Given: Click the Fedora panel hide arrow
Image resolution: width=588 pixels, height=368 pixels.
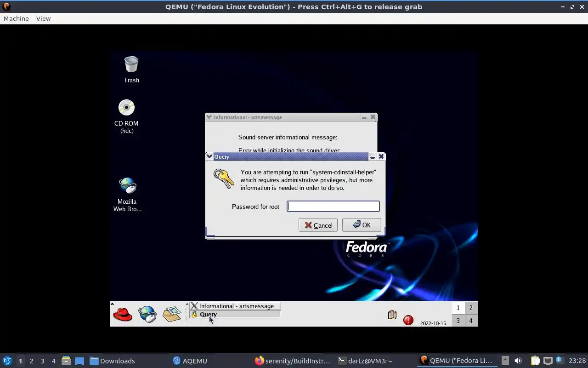Looking at the screenshot, I should 112,304.
